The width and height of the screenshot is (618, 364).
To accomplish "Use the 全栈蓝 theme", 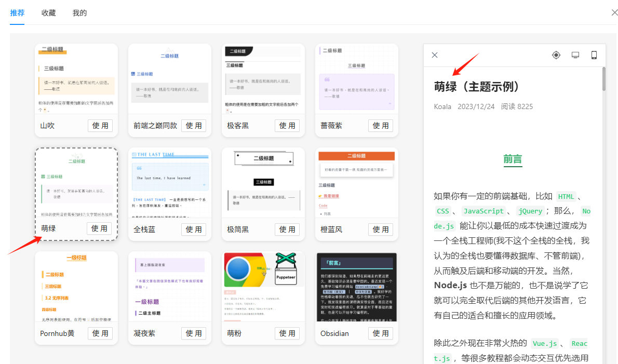I will pos(194,230).
